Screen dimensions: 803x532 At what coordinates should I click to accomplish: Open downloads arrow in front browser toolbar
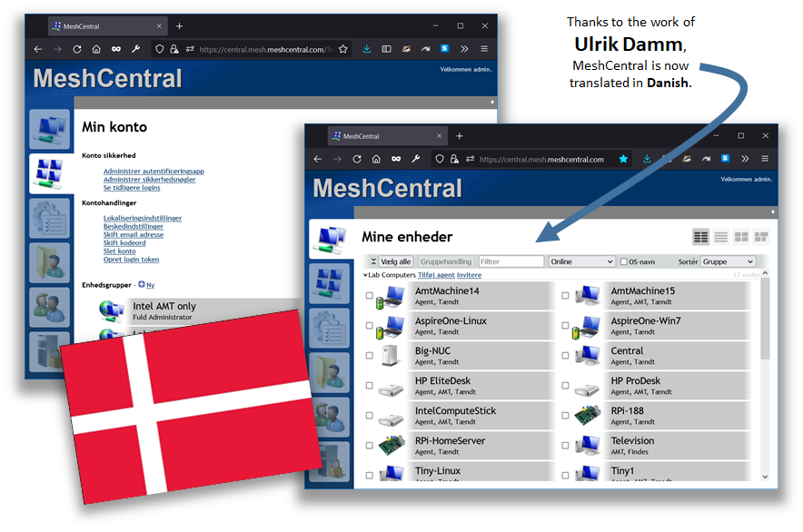647,159
